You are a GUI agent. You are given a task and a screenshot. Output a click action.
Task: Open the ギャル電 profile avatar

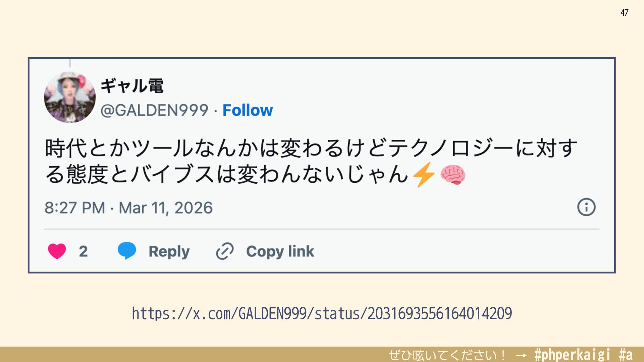point(70,97)
